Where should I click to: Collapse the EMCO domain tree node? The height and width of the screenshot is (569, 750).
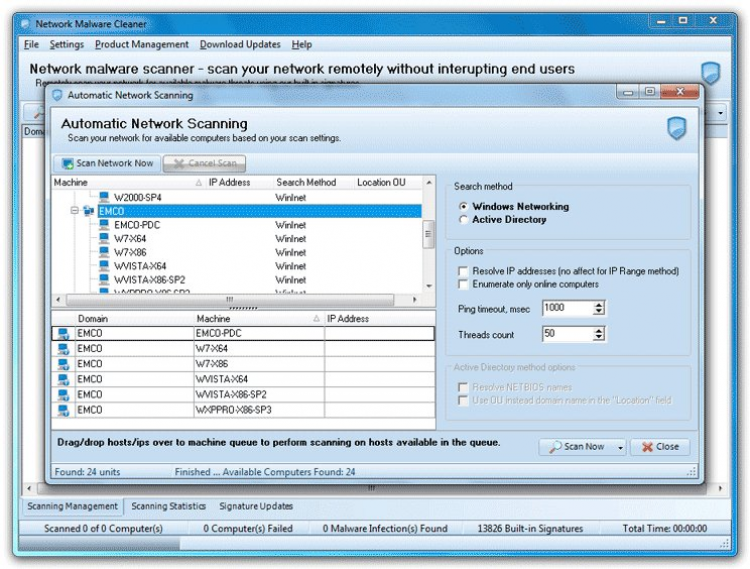pyautogui.click(x=75, y=211)
